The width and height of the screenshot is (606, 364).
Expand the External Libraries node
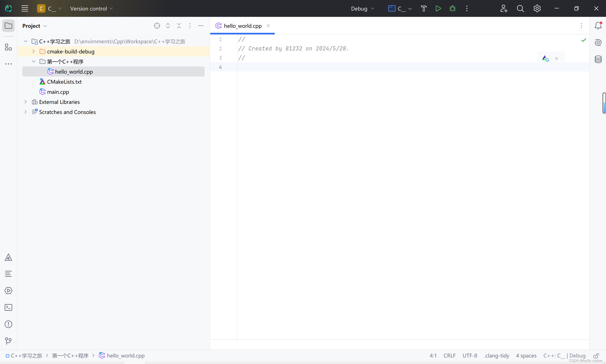25,102
